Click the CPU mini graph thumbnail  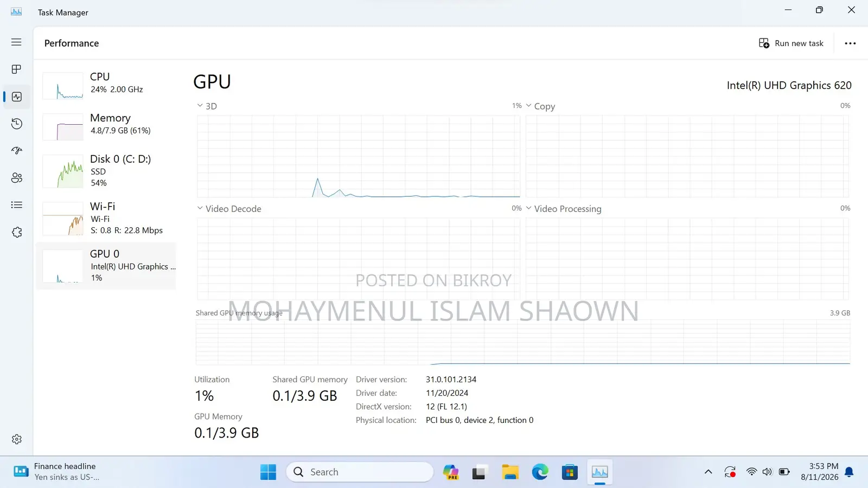coord(63,86)
